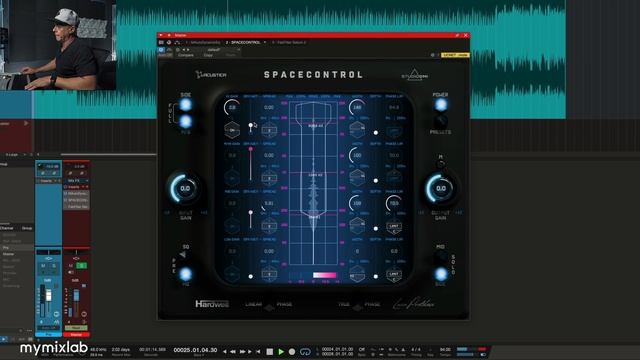Click the low band offset slider dot
640x360 pixels.
click(x=251, y=276)
